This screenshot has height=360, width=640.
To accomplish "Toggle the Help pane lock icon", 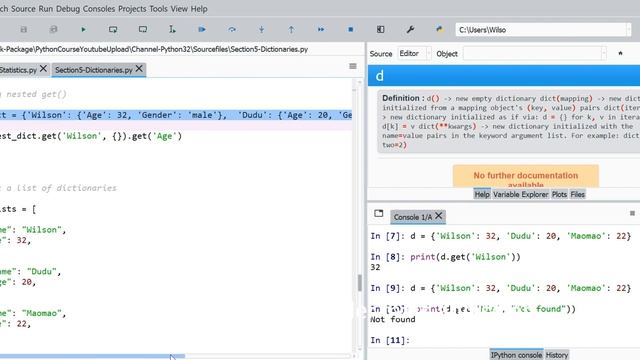I will coord(620,53).
